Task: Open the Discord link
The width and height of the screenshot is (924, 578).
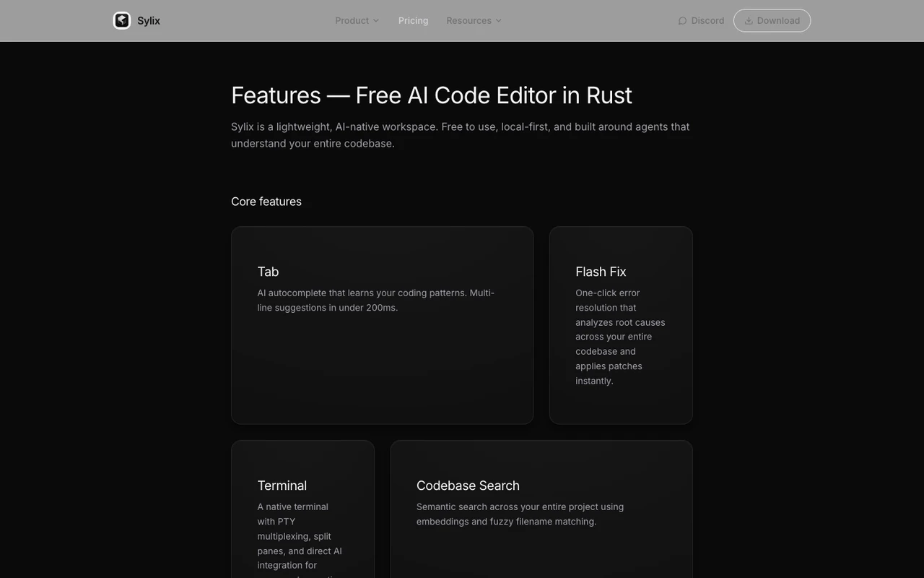Action: point(701,21)
